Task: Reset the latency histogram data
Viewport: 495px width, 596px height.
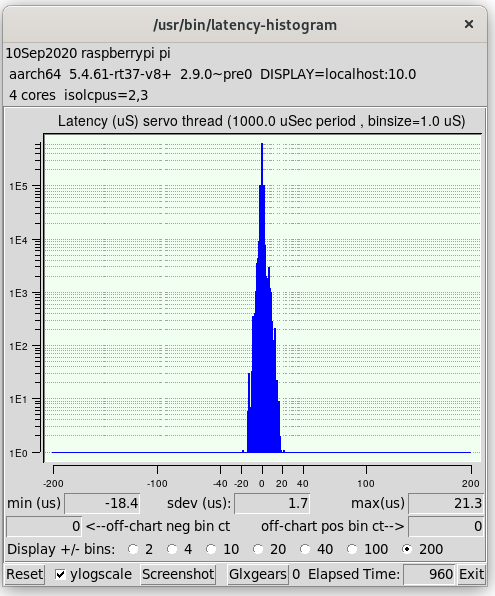Action: point(25,574)
